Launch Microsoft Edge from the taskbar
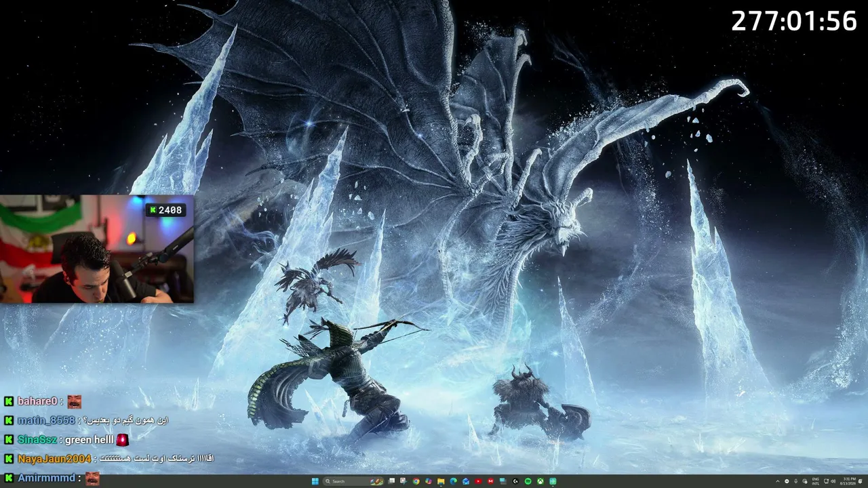The image size is (868, 488). pos(454,481)
